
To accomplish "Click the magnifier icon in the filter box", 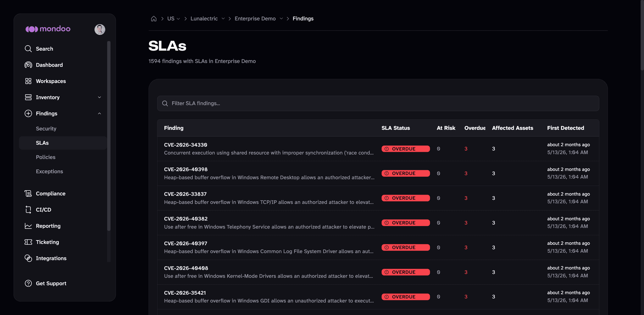I will tap(165, 103).
